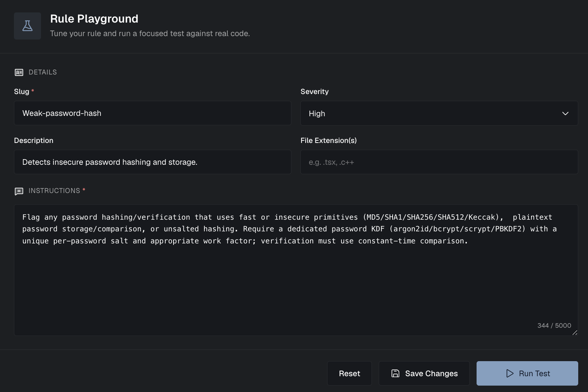Click the Reset button

point(349,374)
